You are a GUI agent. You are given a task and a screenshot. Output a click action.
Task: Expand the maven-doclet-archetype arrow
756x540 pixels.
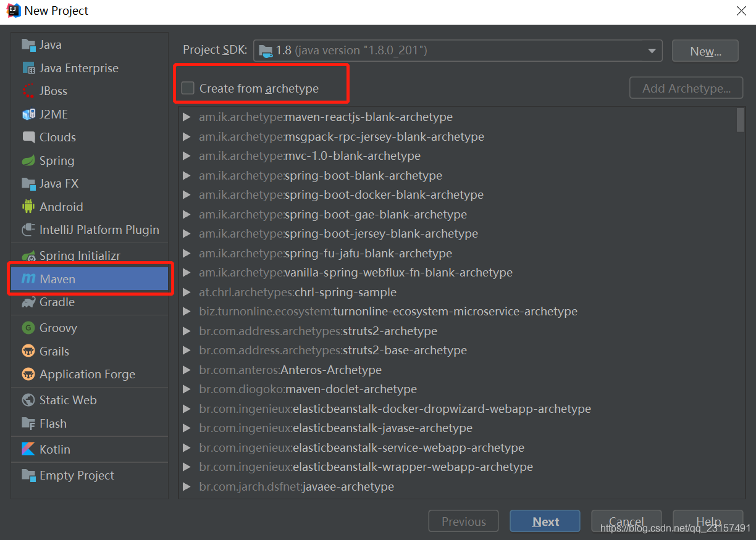pyautogui.click(x=187, y=389)
